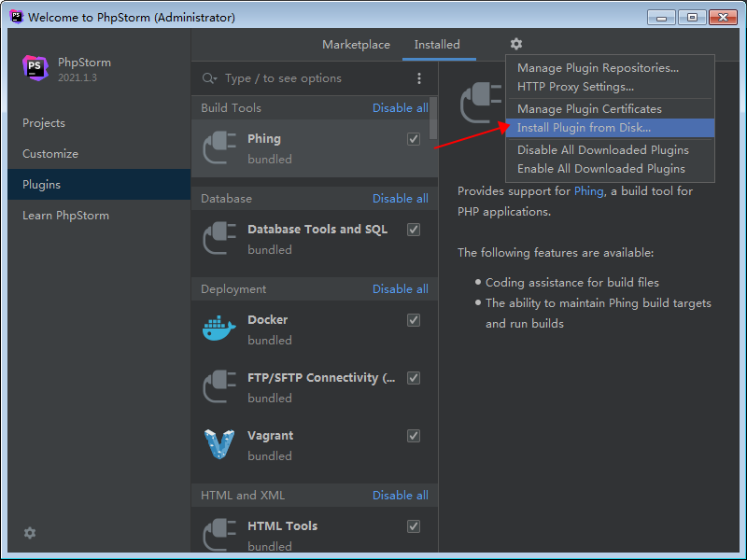This screenshot has height=560, width=747.
Task: Click Disable all for Build Tools
Action: [x=401, y=108]
